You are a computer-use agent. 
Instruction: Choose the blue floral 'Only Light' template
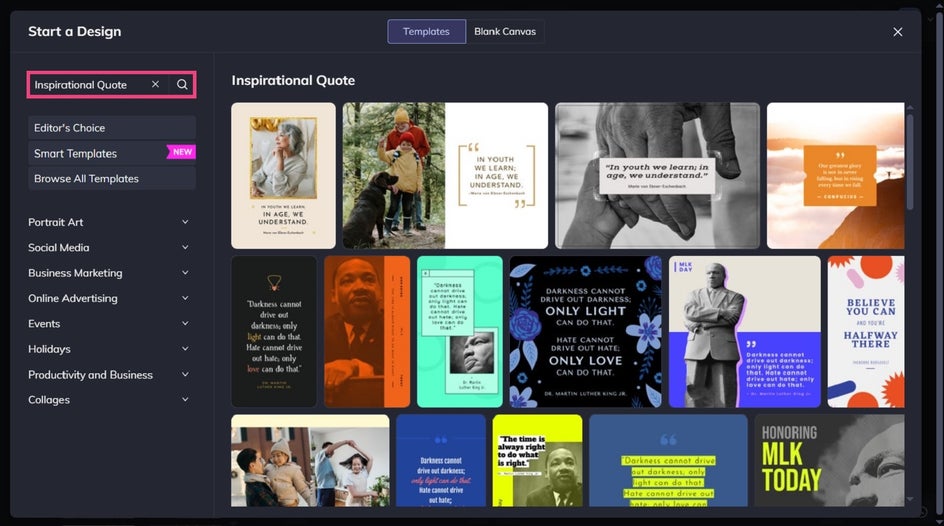pyautogui.click(x=586, y=332)
